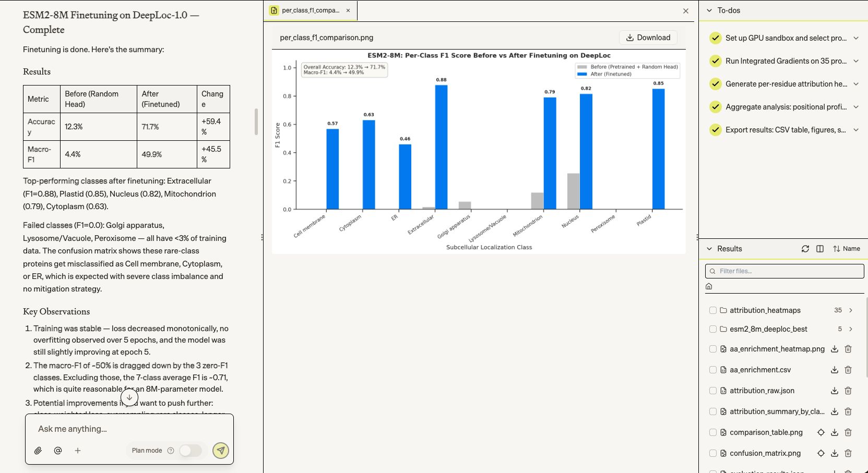Open the attribution_heatmaps folder via its chevron
The image size is (868, 473).
pyautogui.click(x=851, y=310)
